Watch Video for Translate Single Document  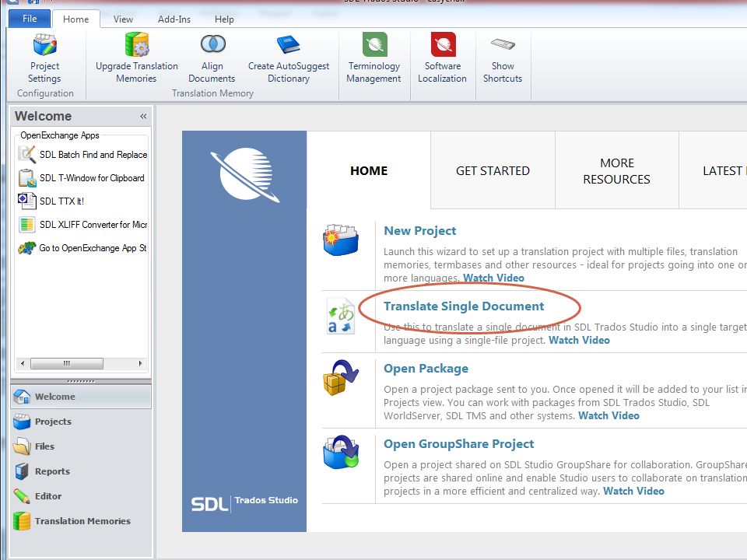[579, 340]
